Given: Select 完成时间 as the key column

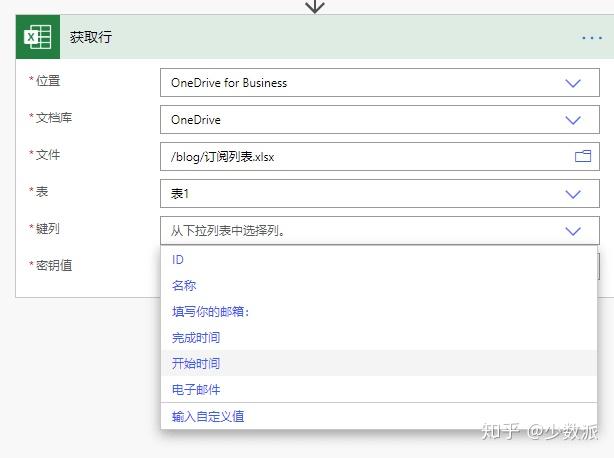Looking at the screenshot, I should tap(196, 338).
